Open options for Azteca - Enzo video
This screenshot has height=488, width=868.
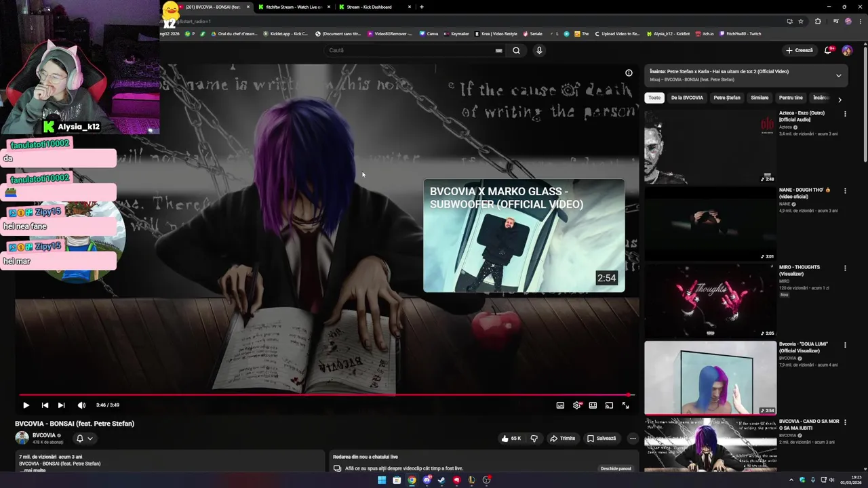(845, 114)
